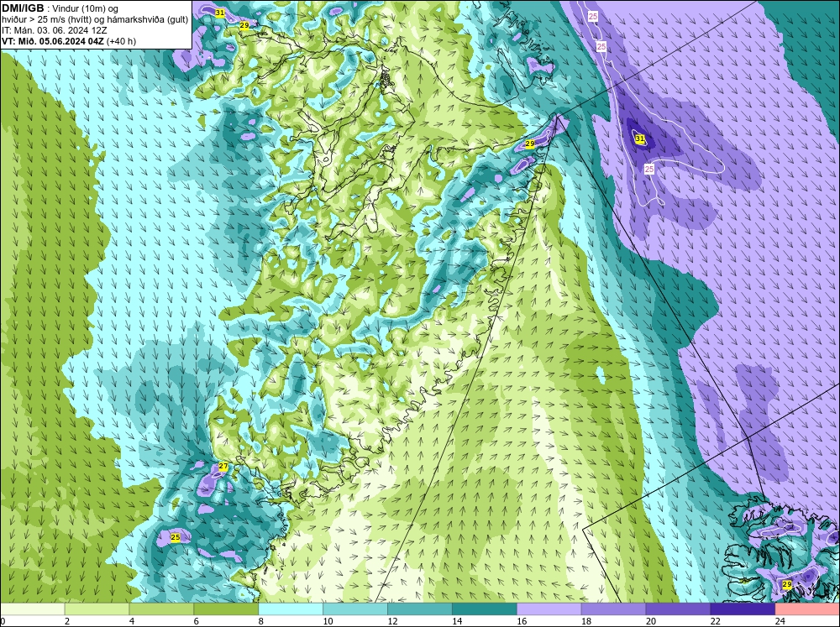Click the 'VT: Mið. 05.06.2024 04Z' valid time
Viewport: 840px width, 627px height.
(x=53, y=41)
